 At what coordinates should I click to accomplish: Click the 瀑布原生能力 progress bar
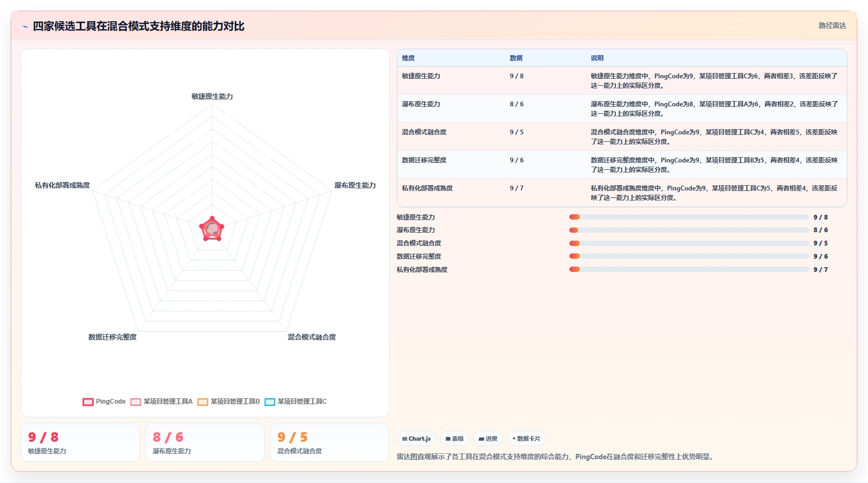pos(689,230)
